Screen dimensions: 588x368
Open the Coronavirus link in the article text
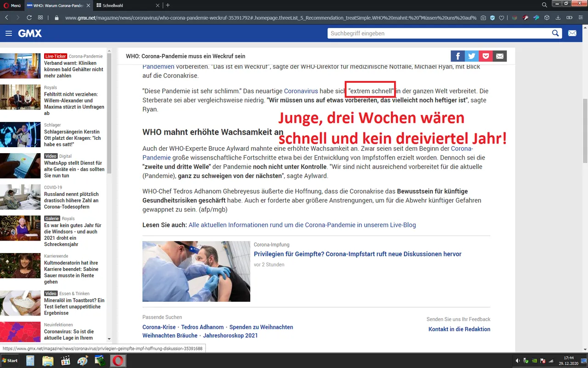coord(301,91)
